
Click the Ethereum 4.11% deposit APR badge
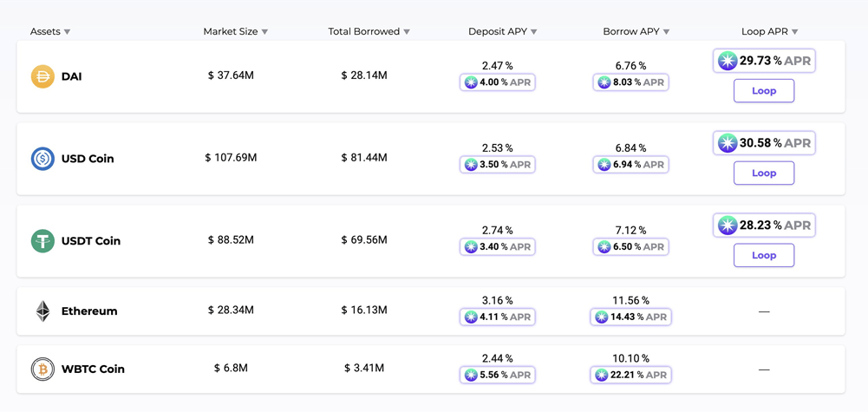click(x=498, y=317)
